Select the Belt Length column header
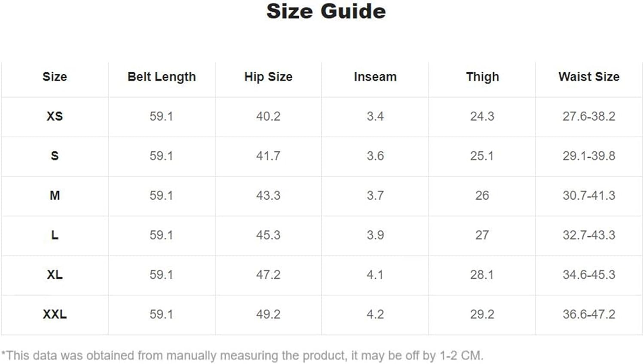The width and height of the screenshot is (644, 364). tap(161, 77)
